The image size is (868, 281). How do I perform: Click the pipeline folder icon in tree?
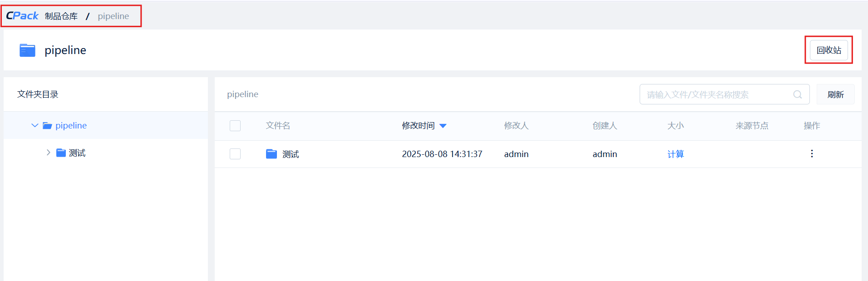(47, 126)
